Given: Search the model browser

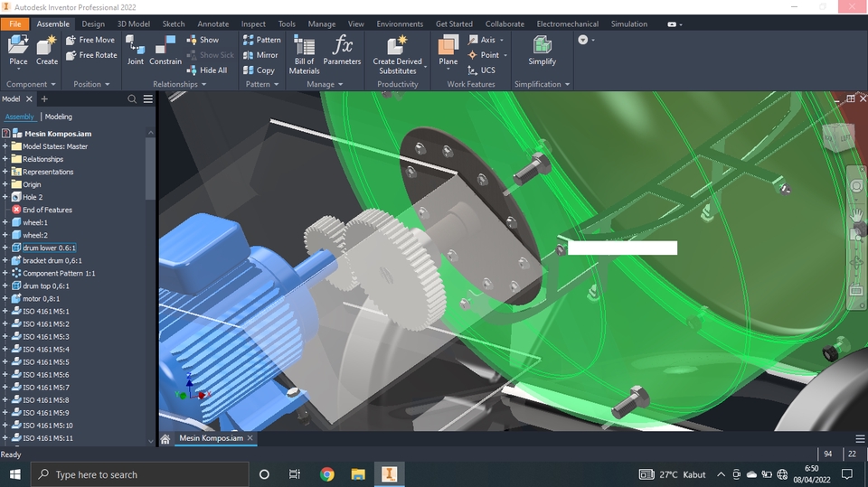Looking at the screenshot, I should coord(132,99).
